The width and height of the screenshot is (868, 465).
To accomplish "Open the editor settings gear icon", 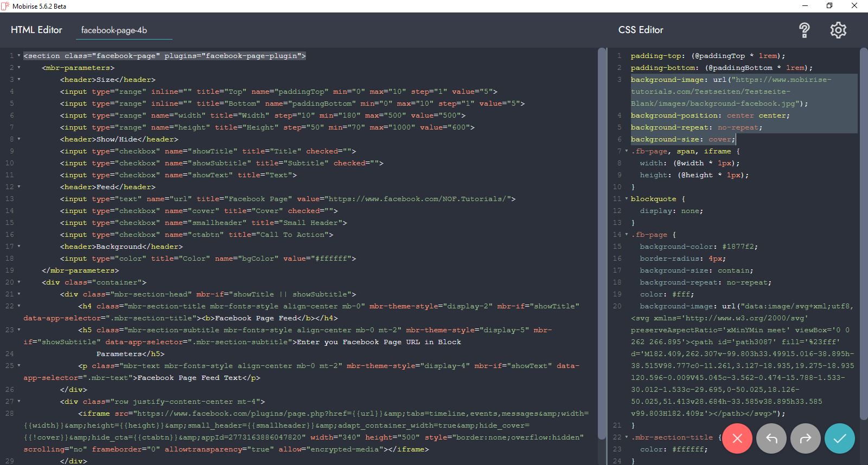I will (x=838, y=30).
